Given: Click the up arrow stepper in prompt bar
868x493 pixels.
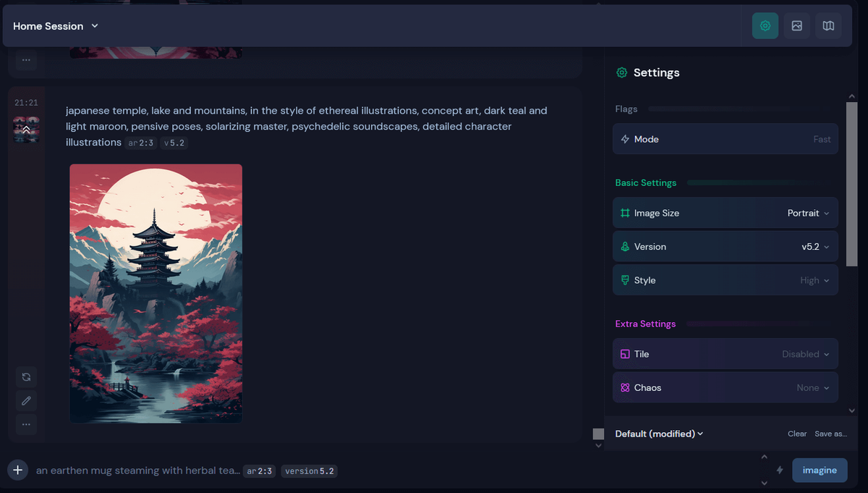Looking at the screenshot, I should coord(765,457).
